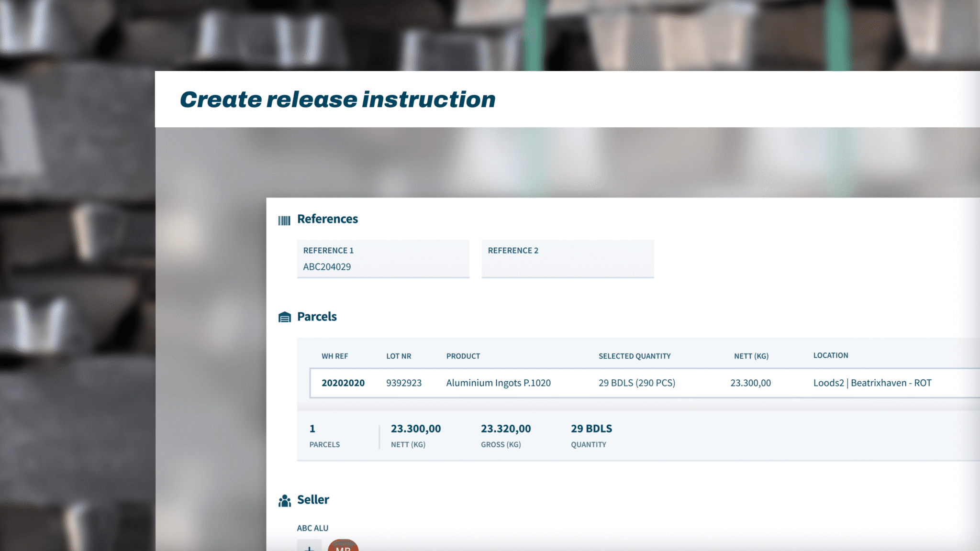Click the ABC ALU seller name
980x551 pixels.
(312, 528)
